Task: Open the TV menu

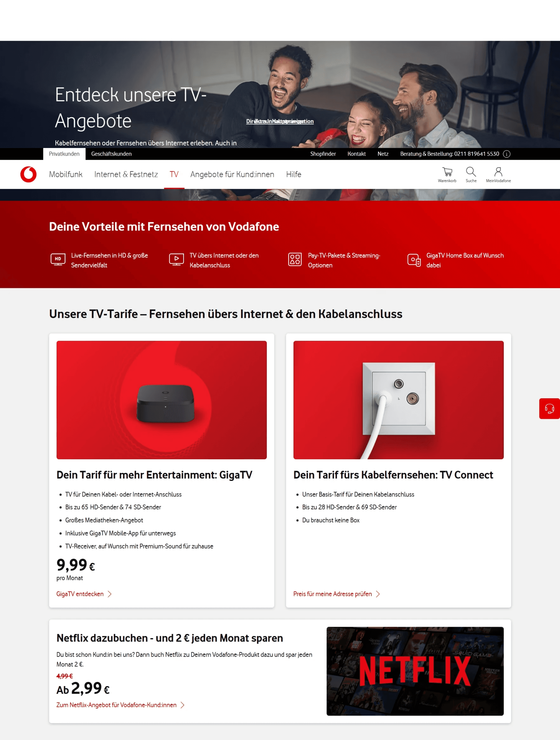Action: pyautogui.click(x=174, y=174)
